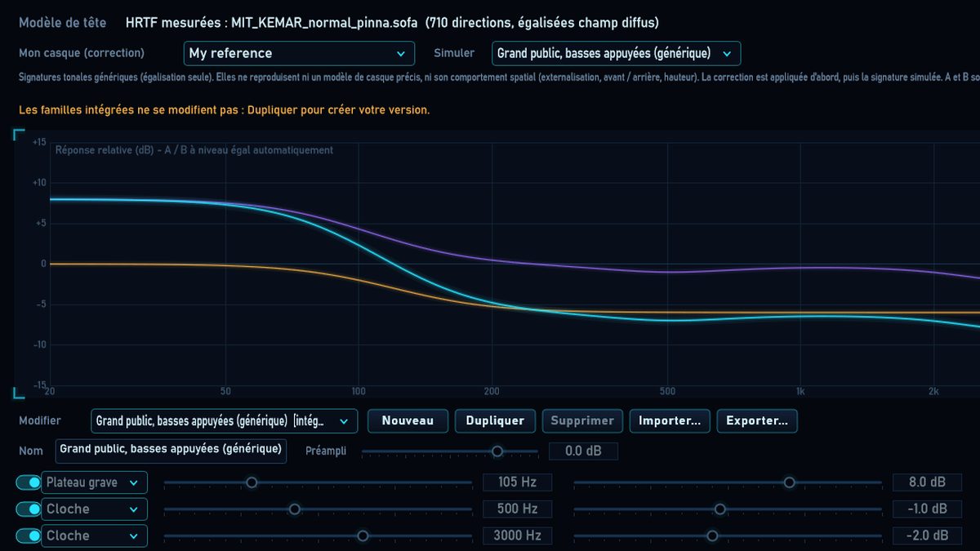Image resolution: width=980 pixels, height=551 pixels.
Task: Toggle the 500 Hz Cloche band switch
Action: (29, 509)
